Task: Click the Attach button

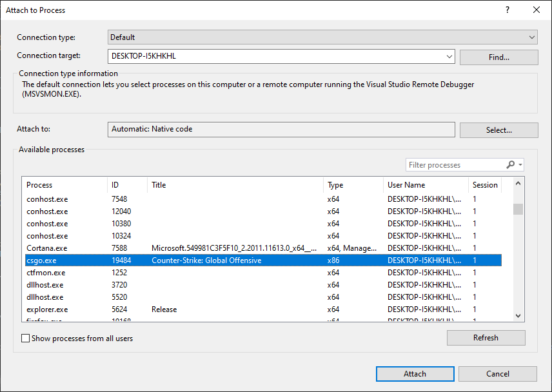Action: tap(415, 374)
